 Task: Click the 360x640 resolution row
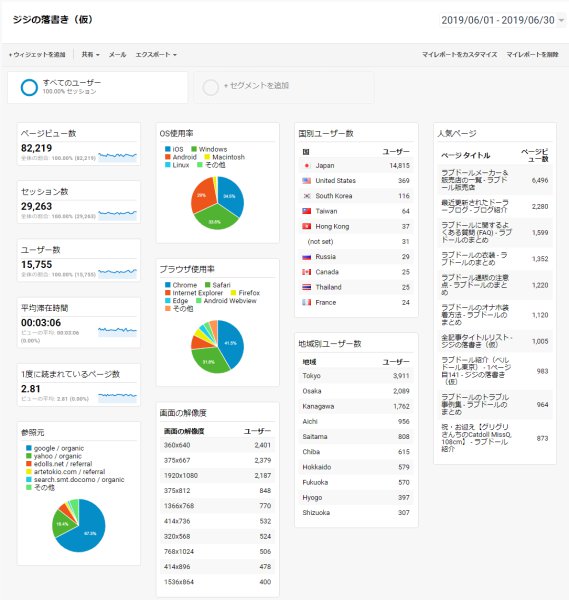pyautogui.click(x=217, y=445)
